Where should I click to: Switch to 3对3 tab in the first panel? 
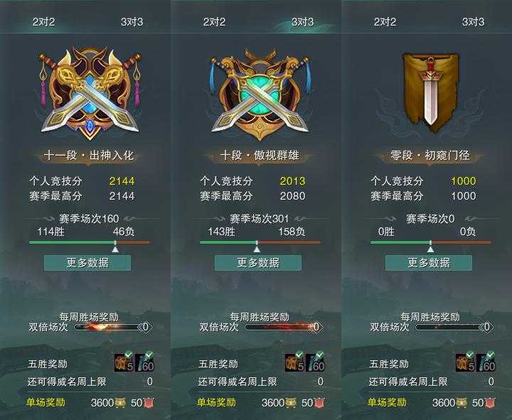(x=132, y=22)
